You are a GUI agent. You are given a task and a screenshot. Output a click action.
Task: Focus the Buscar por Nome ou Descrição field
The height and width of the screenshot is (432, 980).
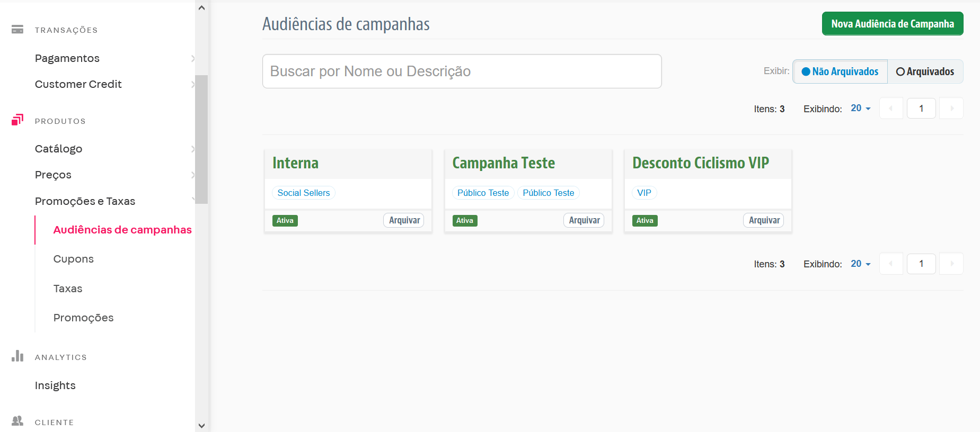pos(462,71)
